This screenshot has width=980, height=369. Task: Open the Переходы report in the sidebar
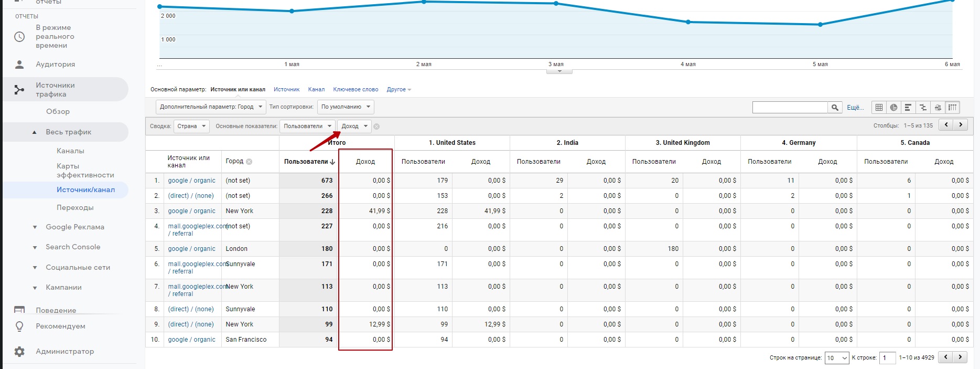click(x=75, y=207)
